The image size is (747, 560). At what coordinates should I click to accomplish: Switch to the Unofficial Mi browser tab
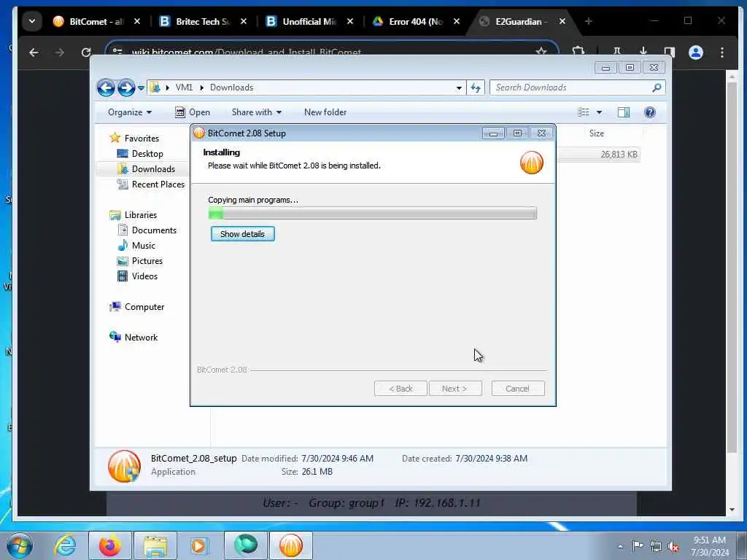point(309,21)
